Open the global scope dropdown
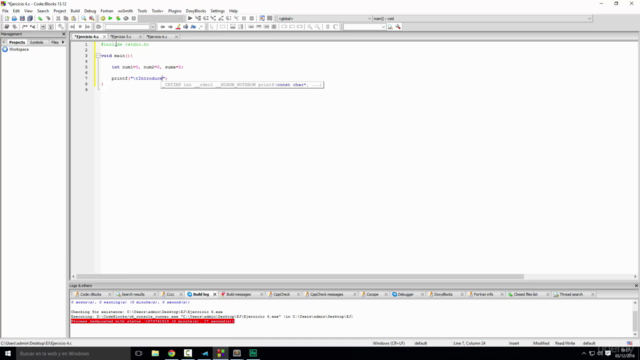Viewport: 640px width, 360px height. click(324, 18)
